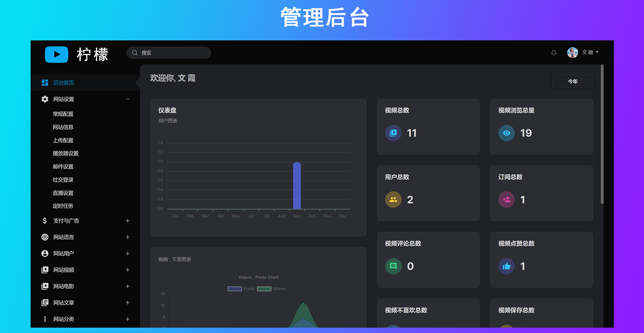Toggle the Videos legend swatch
The image size is (644, 333).
(x=264, y=289)
